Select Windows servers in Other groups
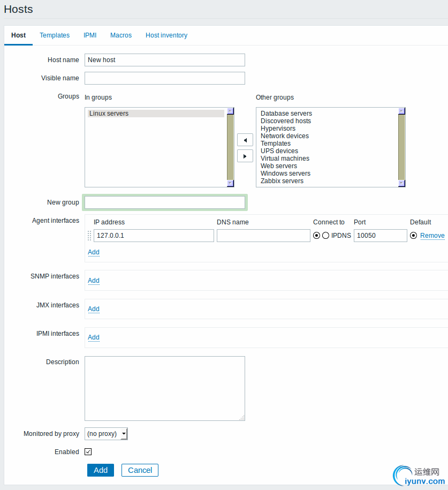Viewport: 448px width, 490px height. pos(285,174)
